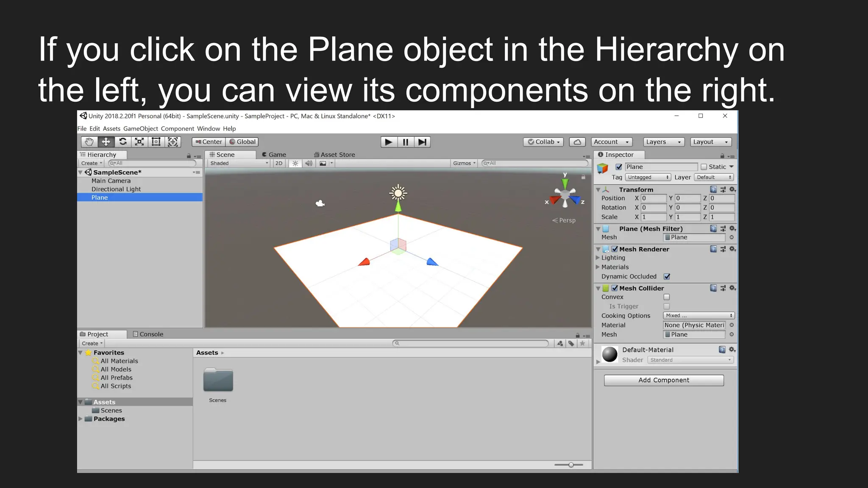
Task: Open the GameObject menu
Action: (141, 129)
